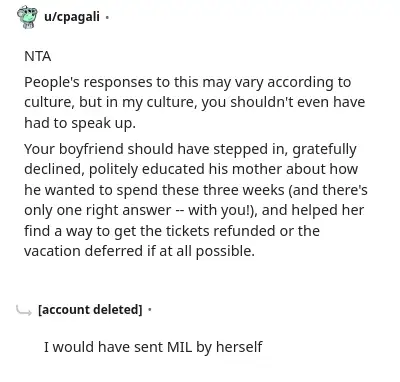Click the word "MIL" in the reply
The width and height of the screenshot is (400, 382).
[x=180, y=347]
